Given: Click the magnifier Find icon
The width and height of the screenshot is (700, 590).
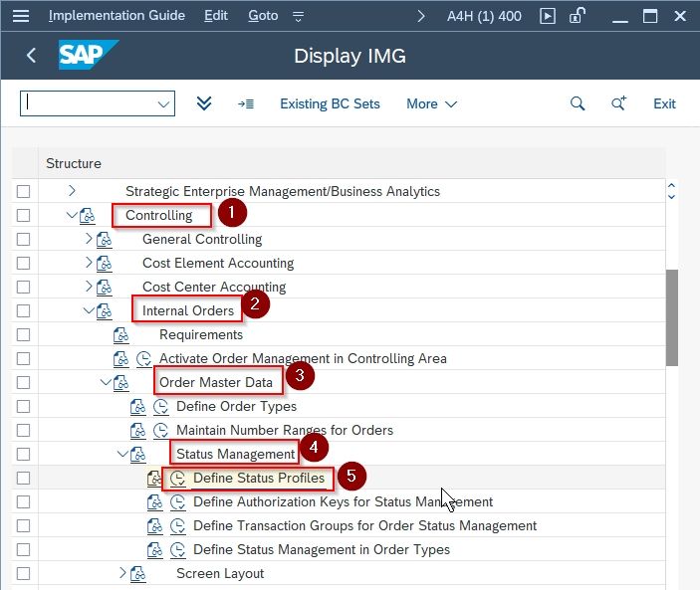Looking at the screenshot, I should pos(578,103).
